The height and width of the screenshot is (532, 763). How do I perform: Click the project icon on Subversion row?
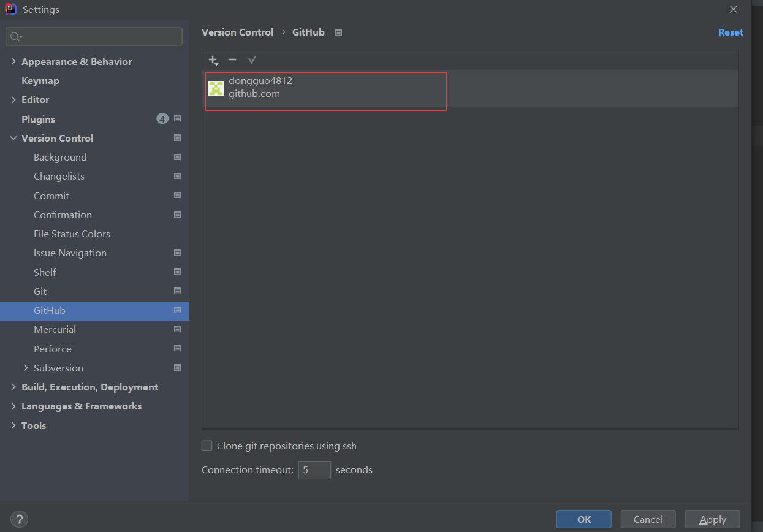[x=178, y=368]
